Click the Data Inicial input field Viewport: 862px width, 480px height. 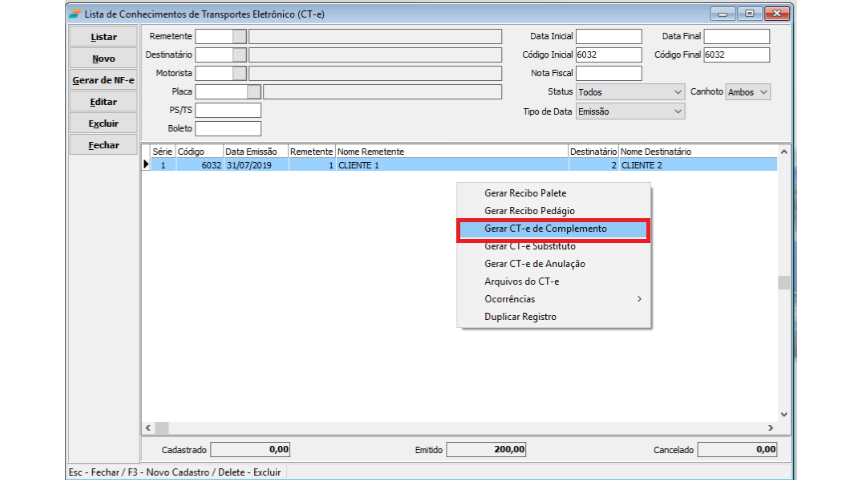609,37
